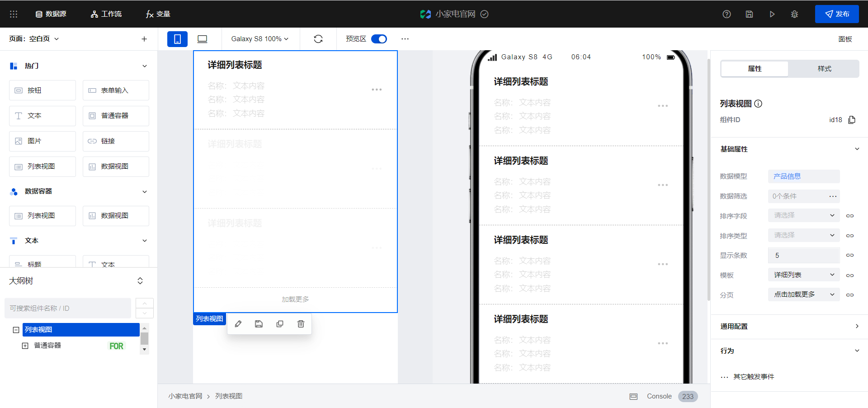Toggle the 预览区 switch
This screenshot has width=868, height=408.
379,39
